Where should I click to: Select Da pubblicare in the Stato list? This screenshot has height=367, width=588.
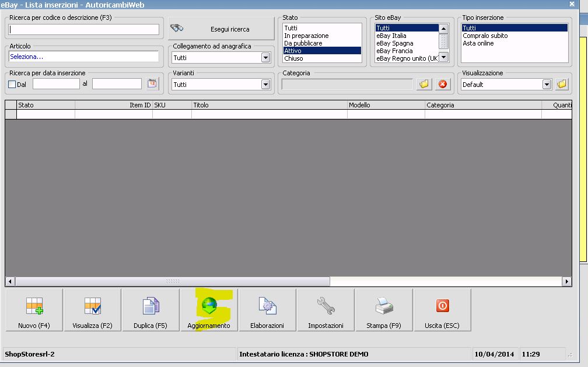click(322, 43)
